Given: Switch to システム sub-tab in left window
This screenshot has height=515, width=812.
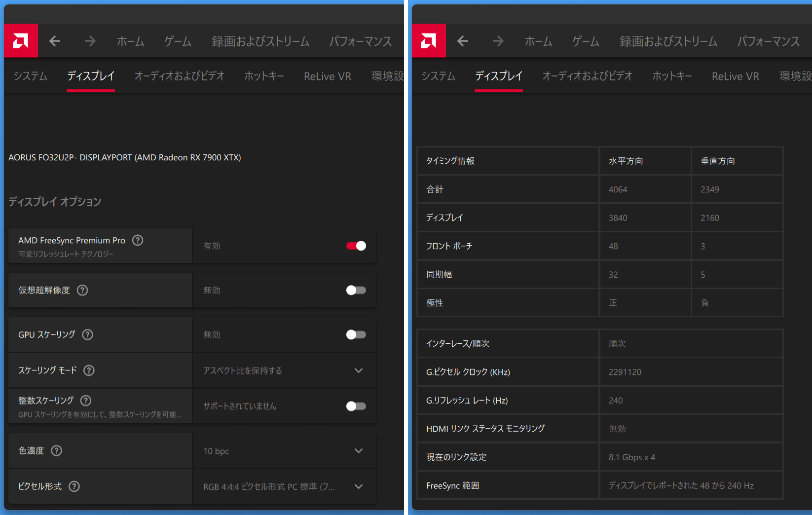Looking at the screenshot, I should point(31,76).
